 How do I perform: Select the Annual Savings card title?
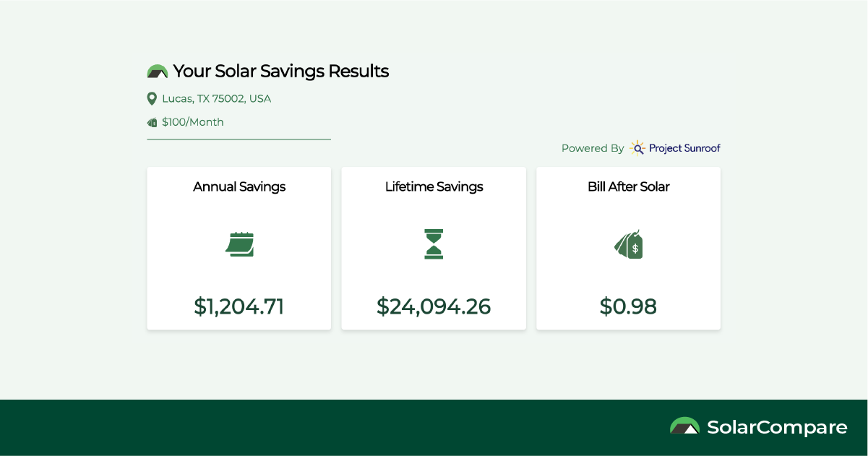point(239,186)
